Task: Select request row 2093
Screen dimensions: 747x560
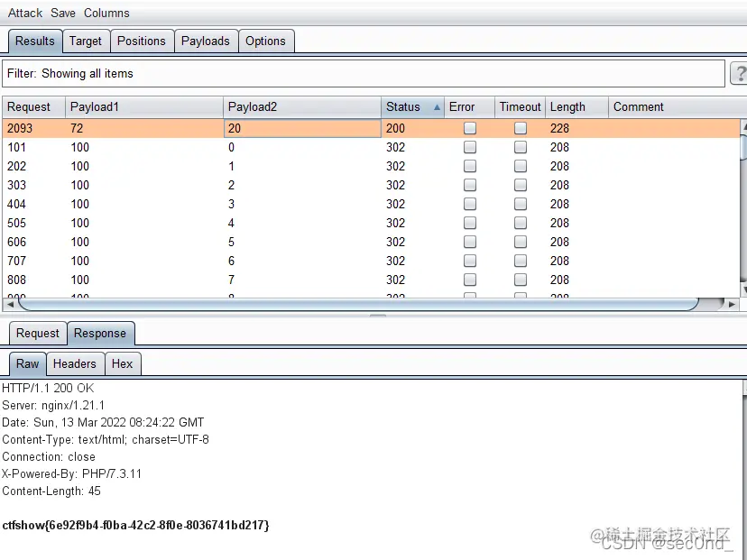Action: tap(371, 128)
